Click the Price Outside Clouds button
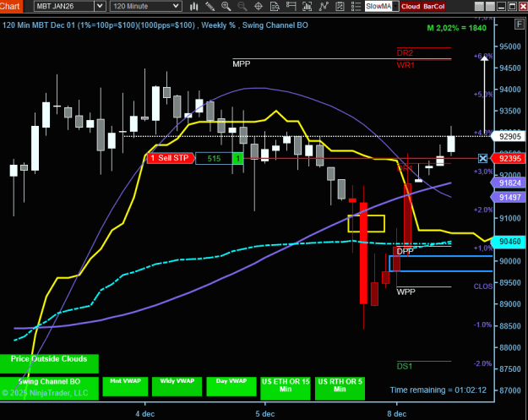 coord(49,363)
